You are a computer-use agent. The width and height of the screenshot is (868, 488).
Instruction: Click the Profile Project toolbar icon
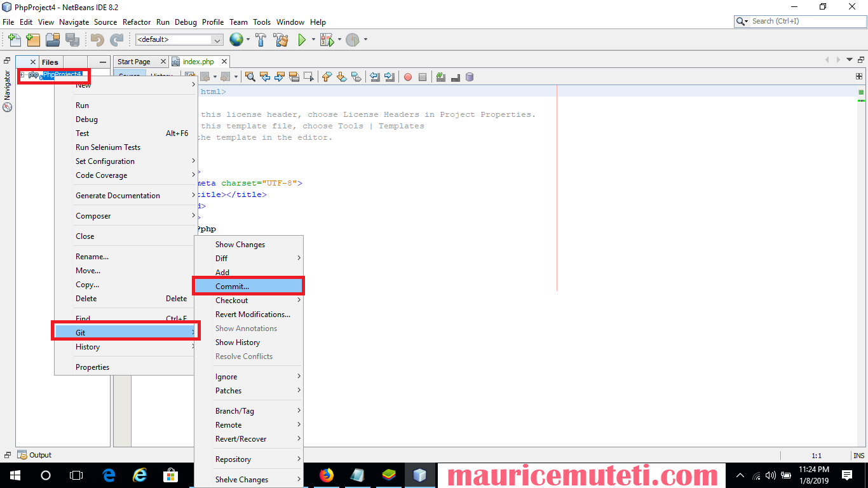point(353,40)
